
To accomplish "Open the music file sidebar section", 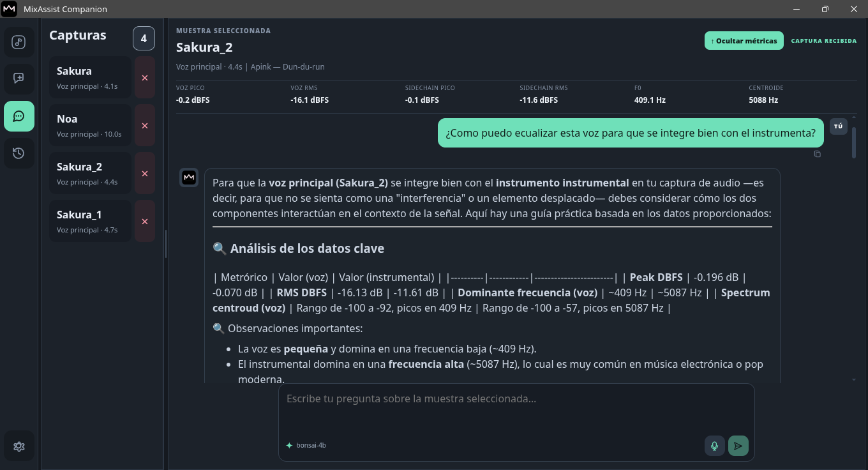I will click(x=19, y=43).
